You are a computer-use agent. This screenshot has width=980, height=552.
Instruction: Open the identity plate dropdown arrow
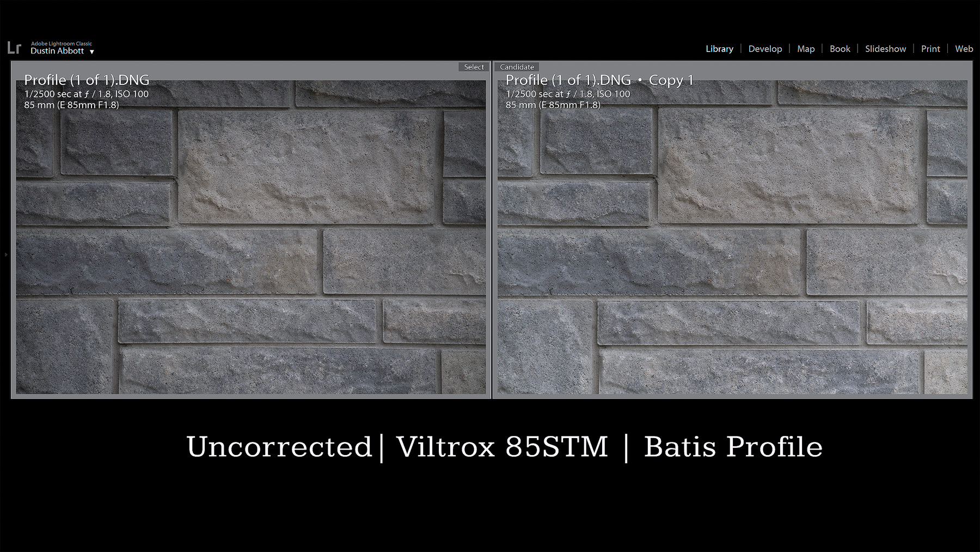(x=91, y=52)
